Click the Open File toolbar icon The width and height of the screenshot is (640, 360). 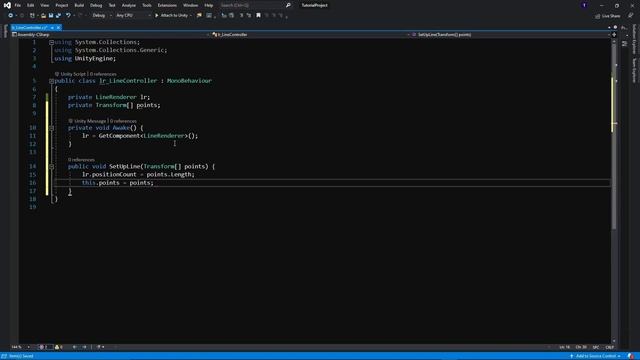[x=43, y=16]
